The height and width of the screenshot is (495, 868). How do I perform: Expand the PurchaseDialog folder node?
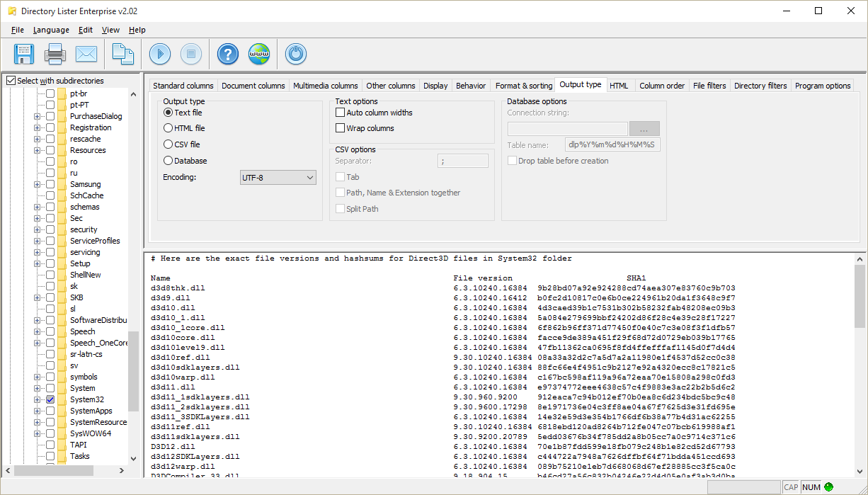[x=37, y=116]
